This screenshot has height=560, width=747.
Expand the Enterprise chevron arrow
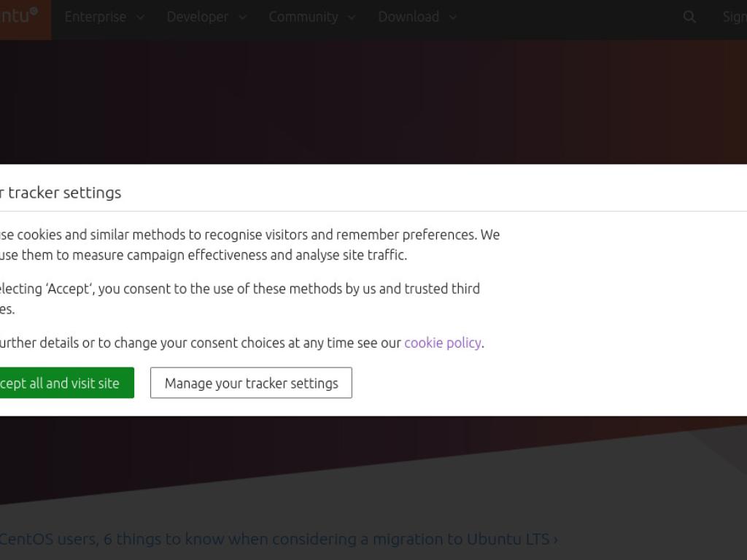click(140, 17)
